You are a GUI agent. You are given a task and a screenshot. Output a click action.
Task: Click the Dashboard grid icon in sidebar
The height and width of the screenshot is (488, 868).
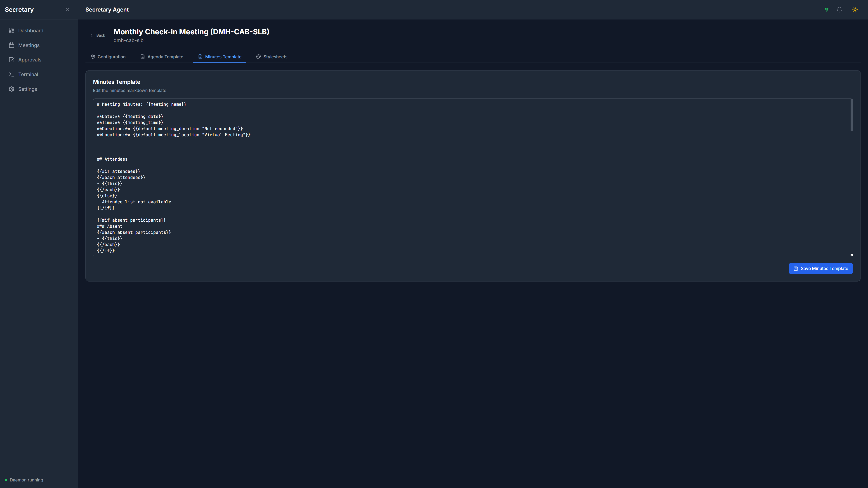12,31
